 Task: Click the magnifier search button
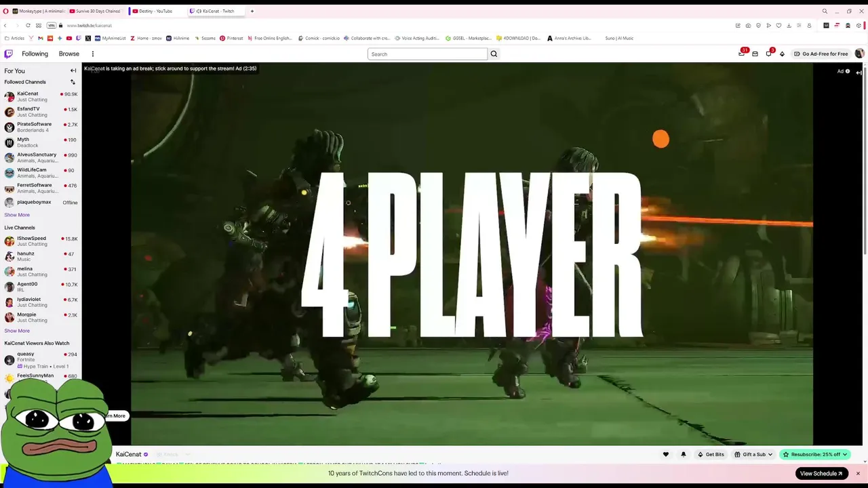pos(494,54)
